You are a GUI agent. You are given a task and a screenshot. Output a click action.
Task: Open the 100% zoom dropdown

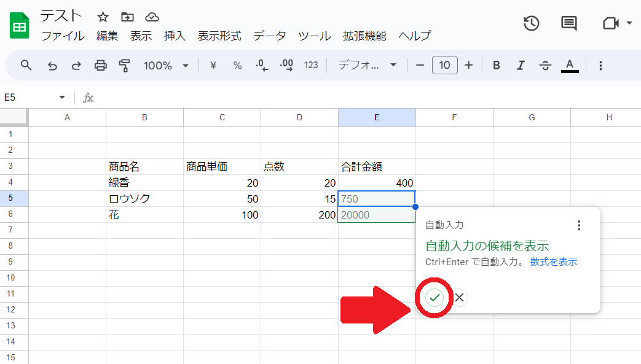[x=166, y=65]
